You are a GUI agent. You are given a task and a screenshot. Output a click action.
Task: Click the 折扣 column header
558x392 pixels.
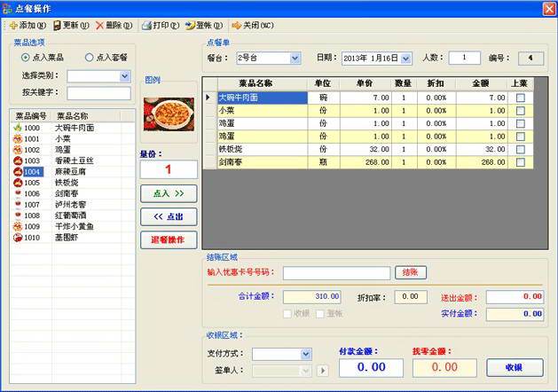coord(436,83)
